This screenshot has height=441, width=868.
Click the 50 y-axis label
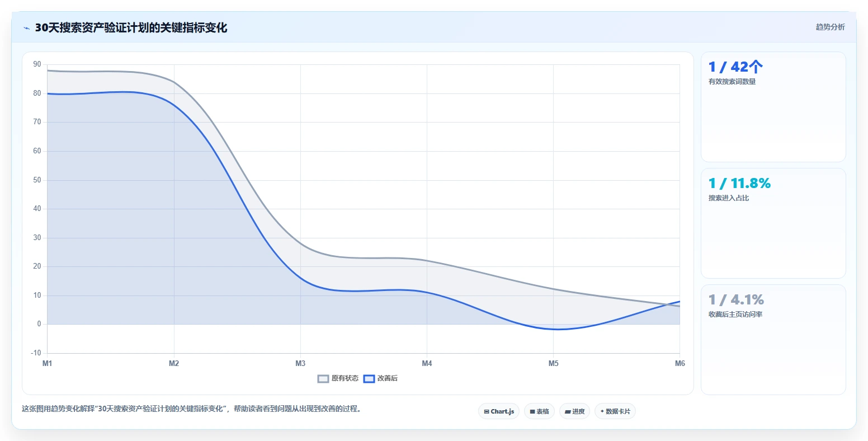coord(37,180)
